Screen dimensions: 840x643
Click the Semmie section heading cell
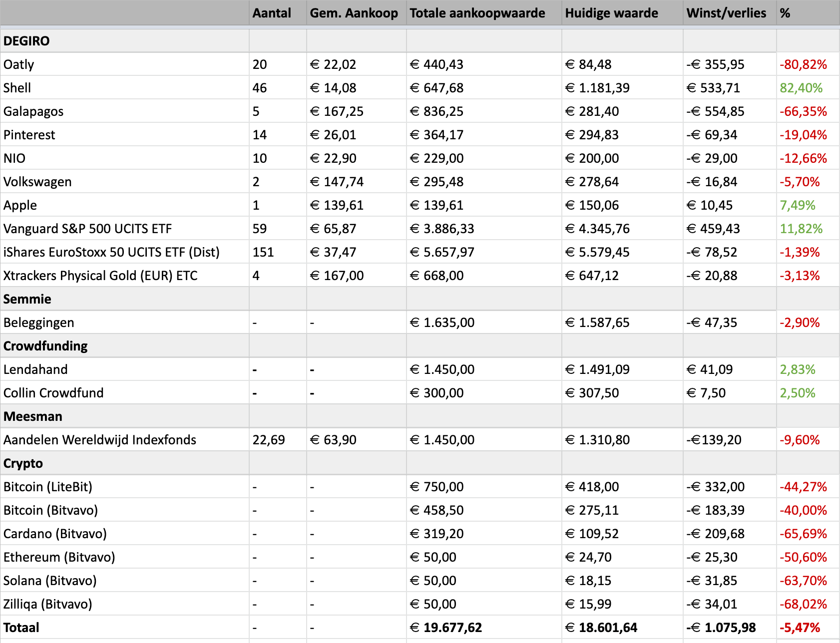tap(125, 299)
